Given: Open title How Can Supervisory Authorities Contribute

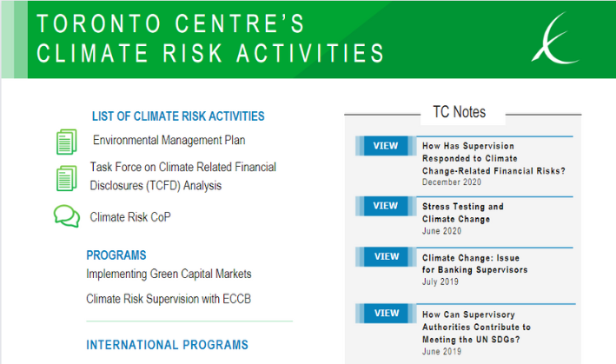Looking at the screenshot, I should (x=476, y=327).
